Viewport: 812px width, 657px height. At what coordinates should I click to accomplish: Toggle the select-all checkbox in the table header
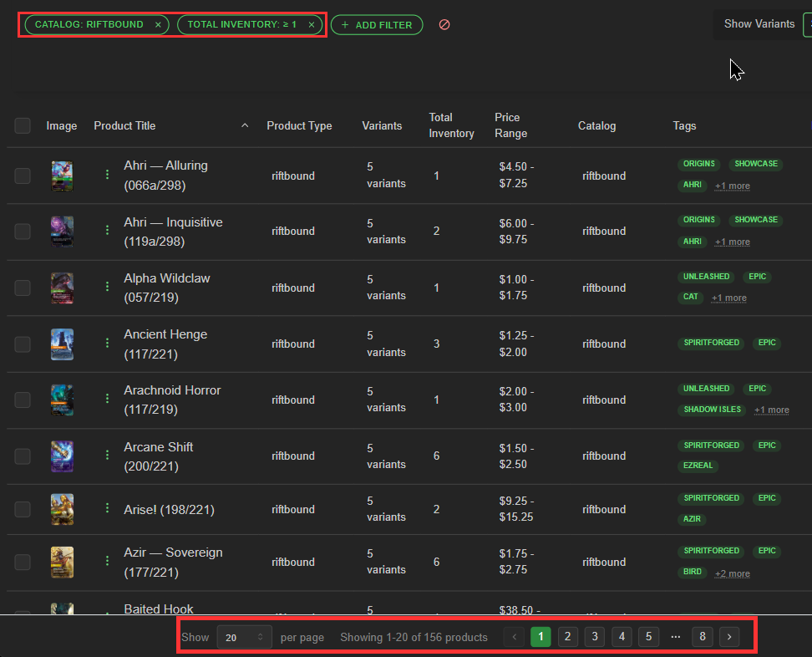click(23, 126)
